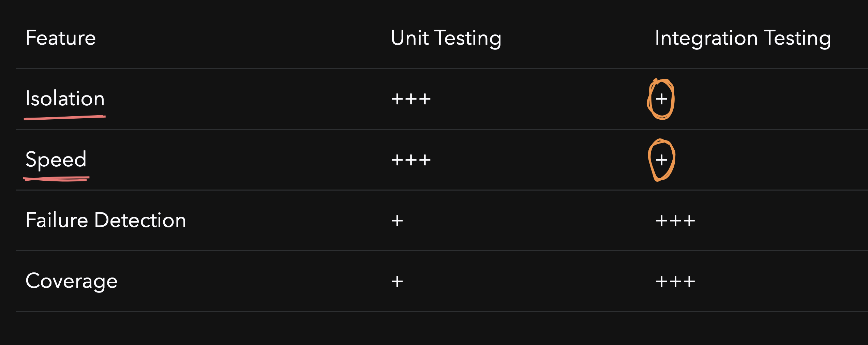Click the red underline beneath Isolation
This screenshot has height=345, width=868.
pos(65,118)
